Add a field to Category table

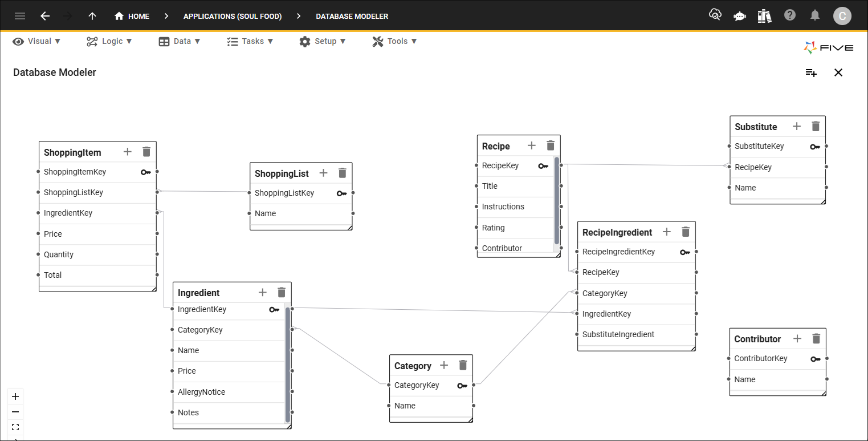444,365
